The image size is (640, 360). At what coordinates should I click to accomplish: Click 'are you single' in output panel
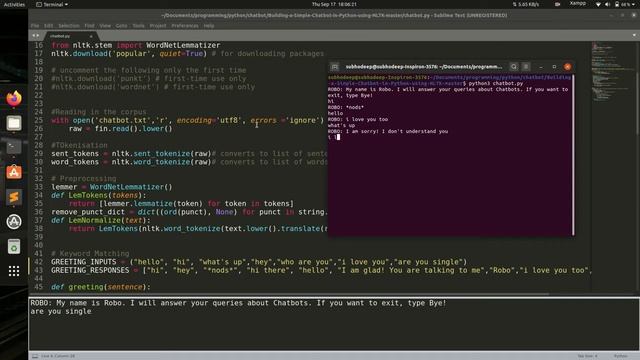(x=61, y=311)
